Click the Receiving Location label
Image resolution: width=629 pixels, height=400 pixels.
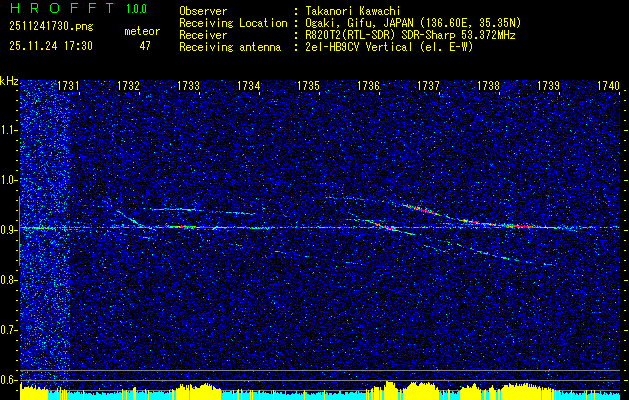[x=233, y=23]
